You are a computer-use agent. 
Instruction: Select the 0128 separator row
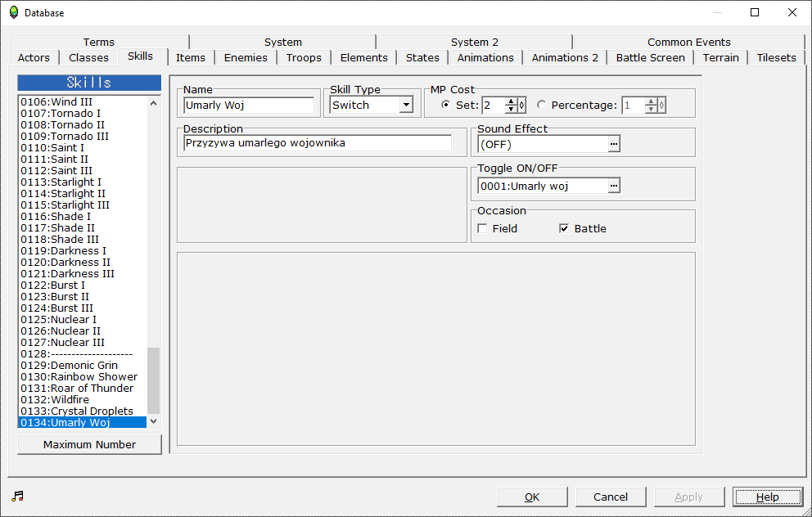click(83, 354)
